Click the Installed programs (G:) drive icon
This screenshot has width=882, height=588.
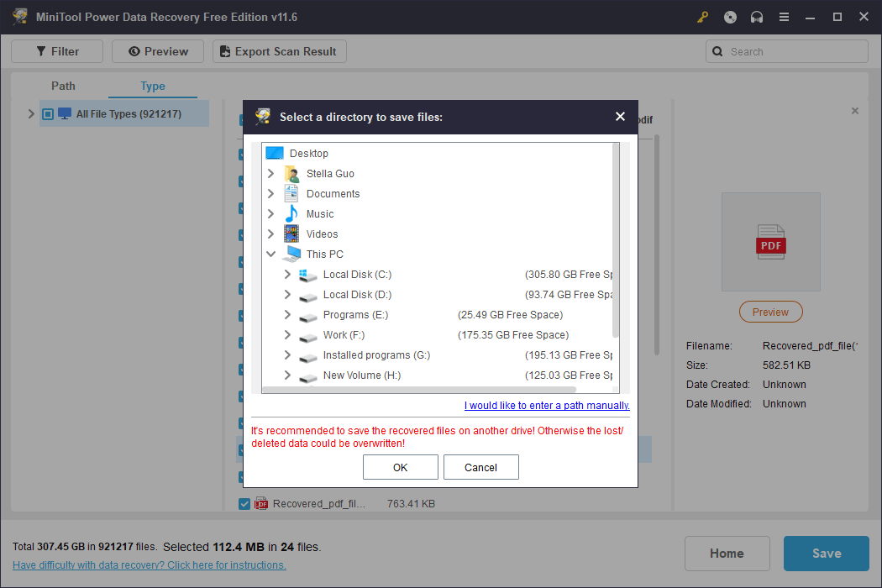click(307, 357)
